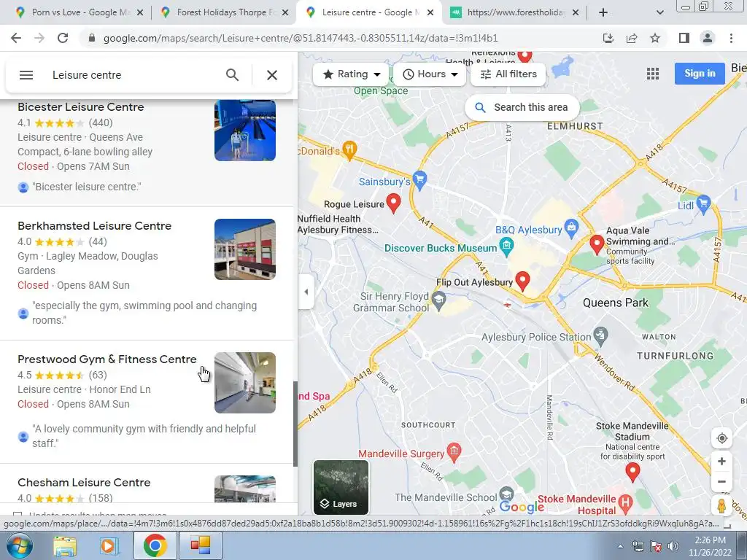Viewport: 747px width, 560px height.
Task: Click the McDonald's restaurant marker
Action: (x=349, y=150)
